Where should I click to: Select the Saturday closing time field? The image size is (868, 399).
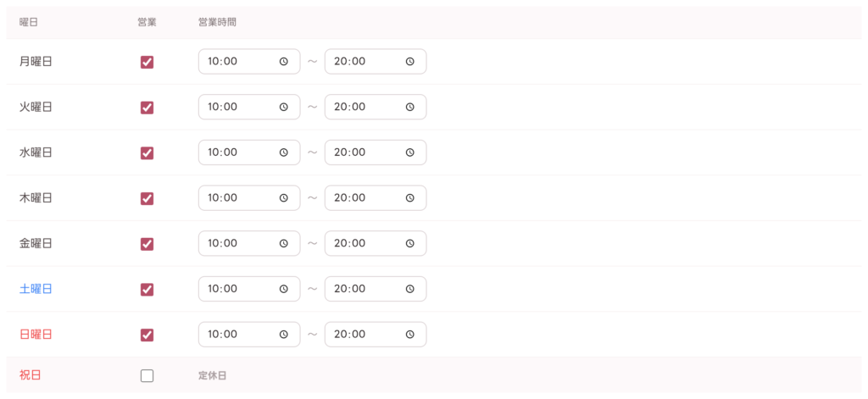pyautogui.click(x=376, y=288)
